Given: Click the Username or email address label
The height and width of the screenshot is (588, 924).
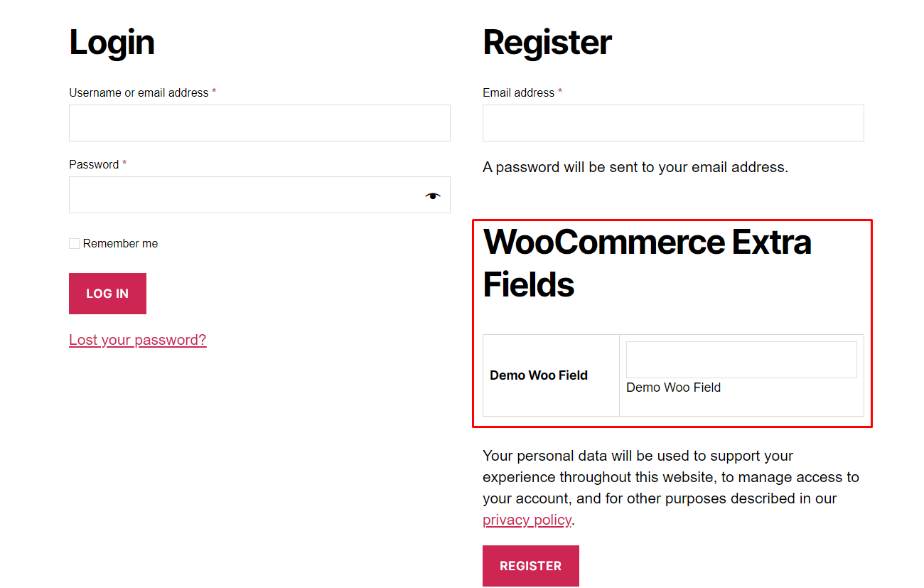Looking at the screenshot, I should coord(139,92).
